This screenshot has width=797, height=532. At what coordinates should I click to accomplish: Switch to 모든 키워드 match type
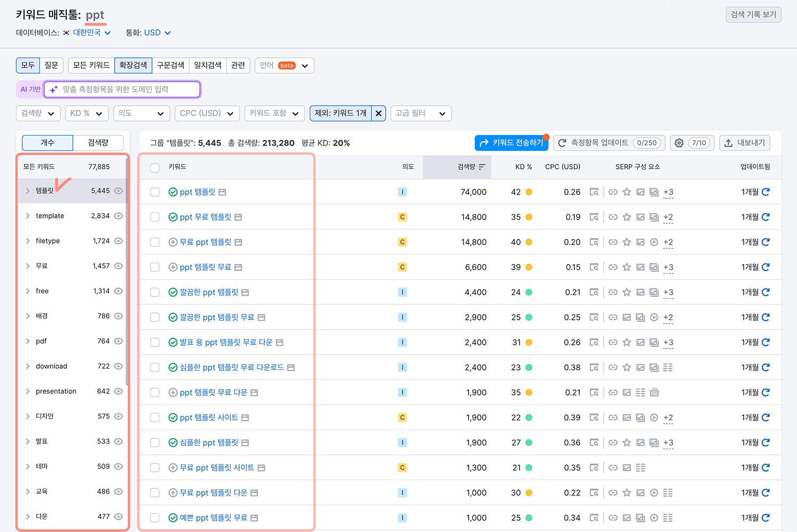coord(91,65)
